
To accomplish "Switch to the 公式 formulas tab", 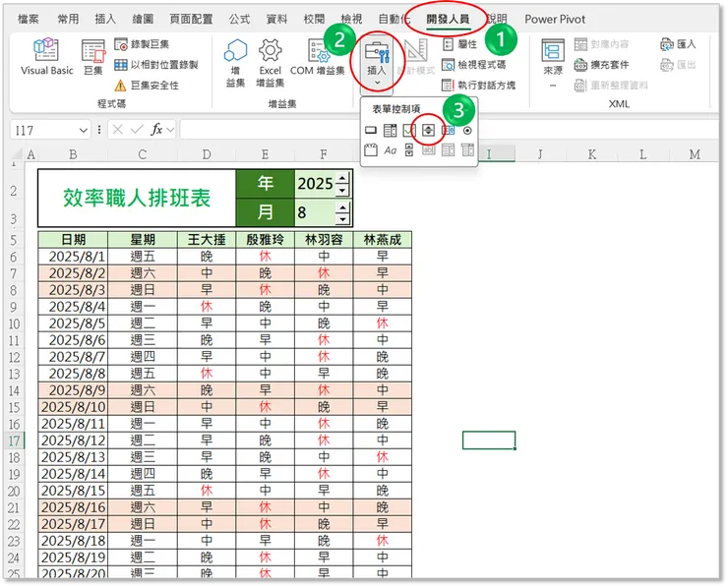I will (x=239, y=19).
